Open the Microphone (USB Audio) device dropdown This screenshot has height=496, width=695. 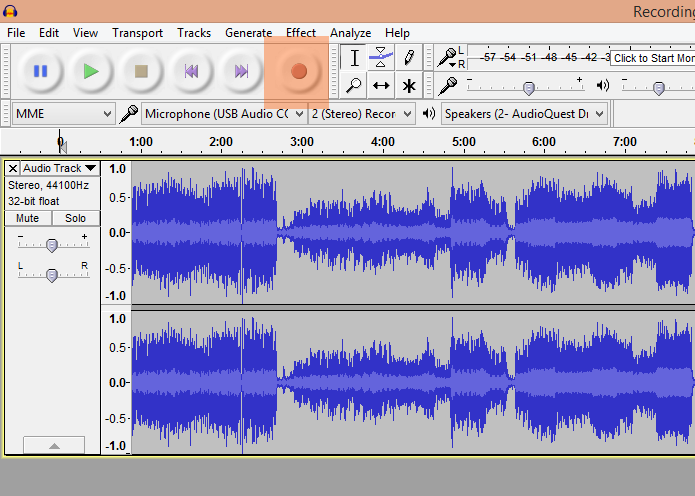click(224, 114)
